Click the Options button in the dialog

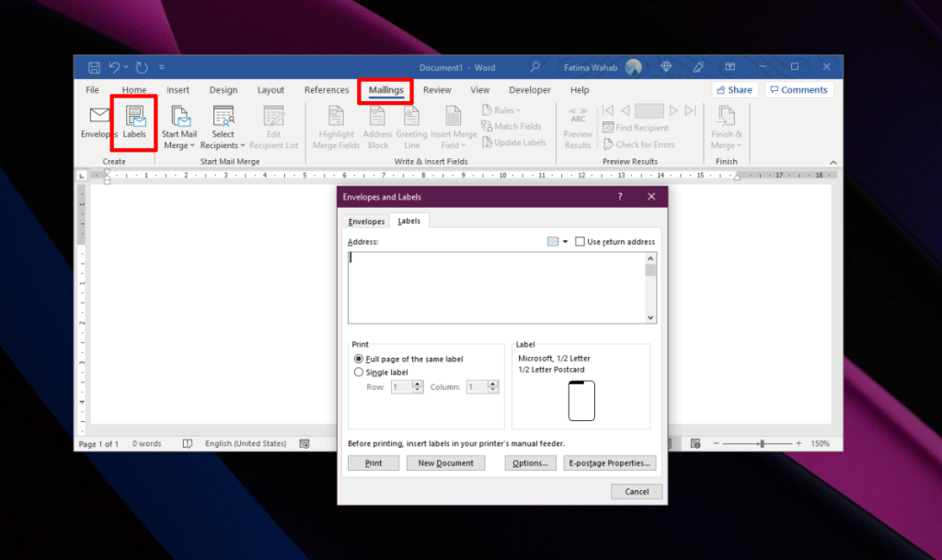coord(530,463)
